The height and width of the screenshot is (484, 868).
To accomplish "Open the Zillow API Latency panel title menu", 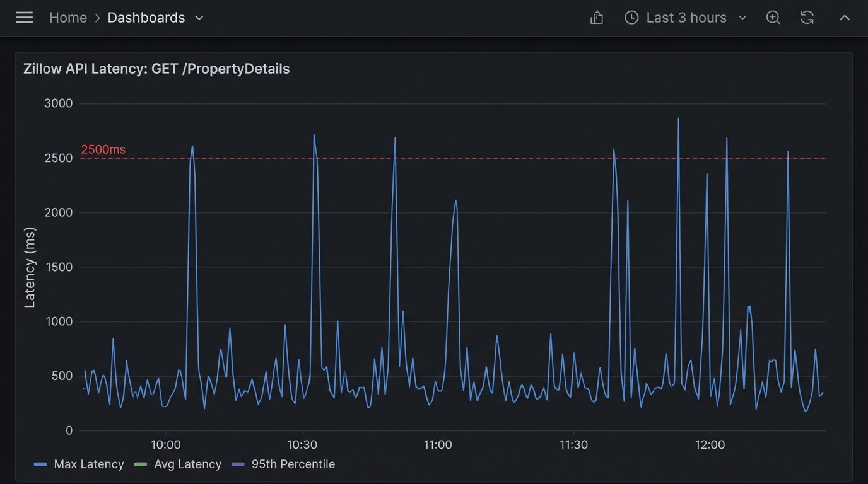I will [x=156, y=69].
